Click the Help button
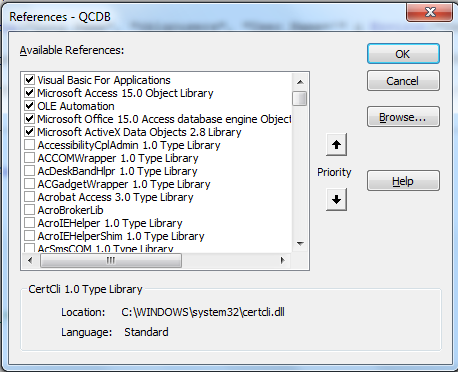Screen dimensions: 458x372 (x=403, y=181)
